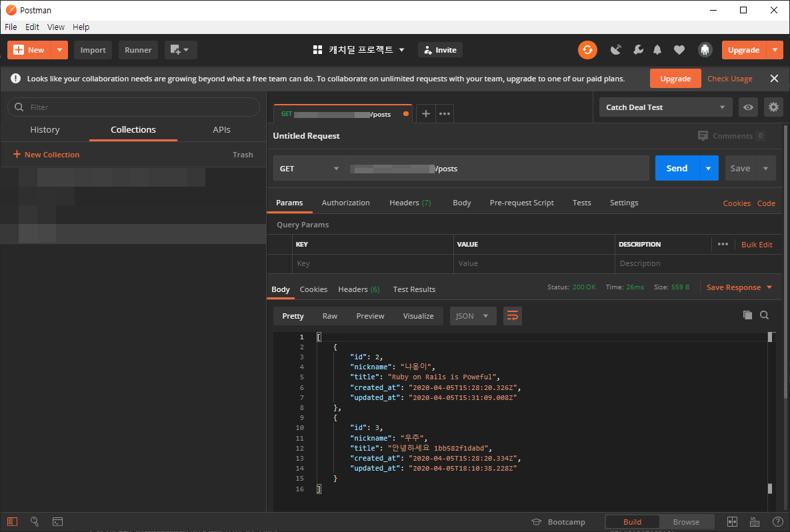
Task: Toggle line wrap in response body
Action: [x=513, y=316]
